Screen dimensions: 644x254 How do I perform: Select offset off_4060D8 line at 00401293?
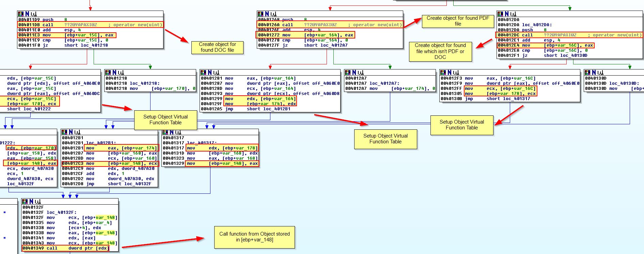[x=270, y=94]
